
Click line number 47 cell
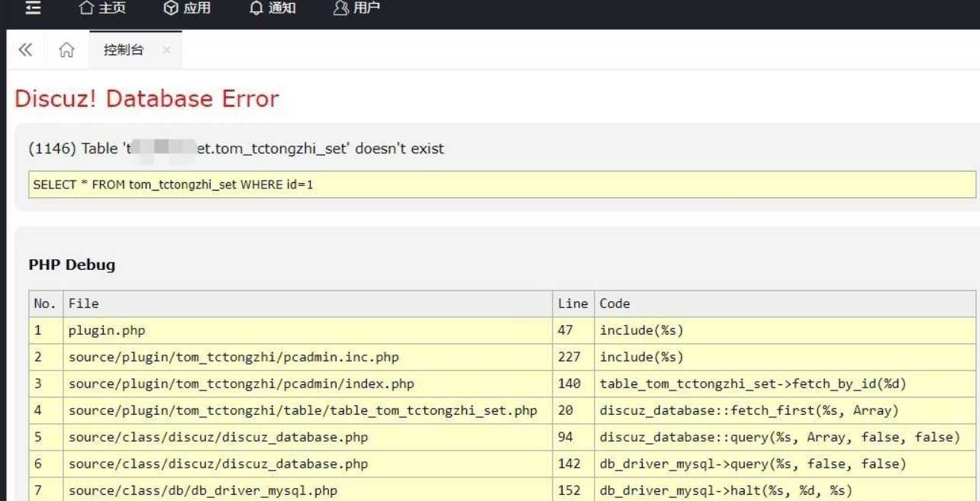tap(573, 330)
